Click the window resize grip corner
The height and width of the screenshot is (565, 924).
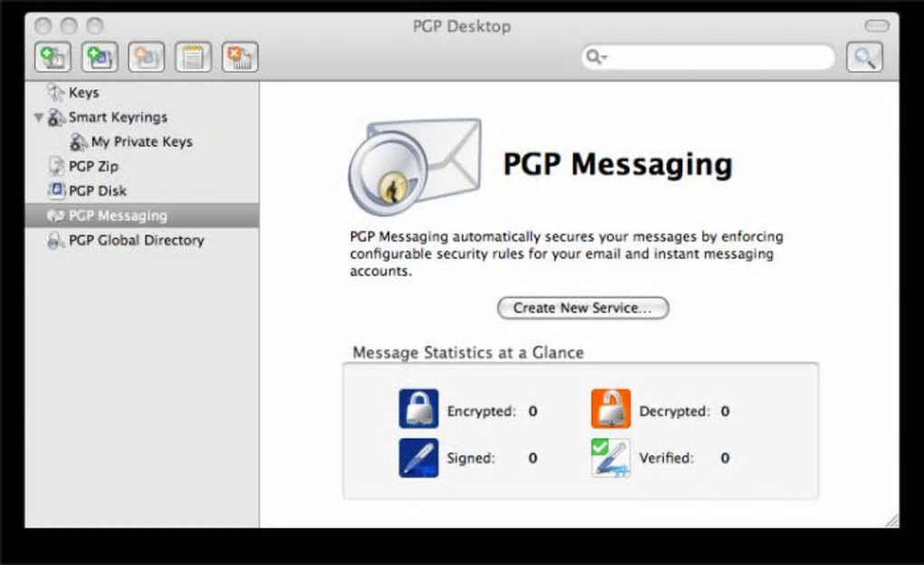pyautogui.click(x=891, y=521)
